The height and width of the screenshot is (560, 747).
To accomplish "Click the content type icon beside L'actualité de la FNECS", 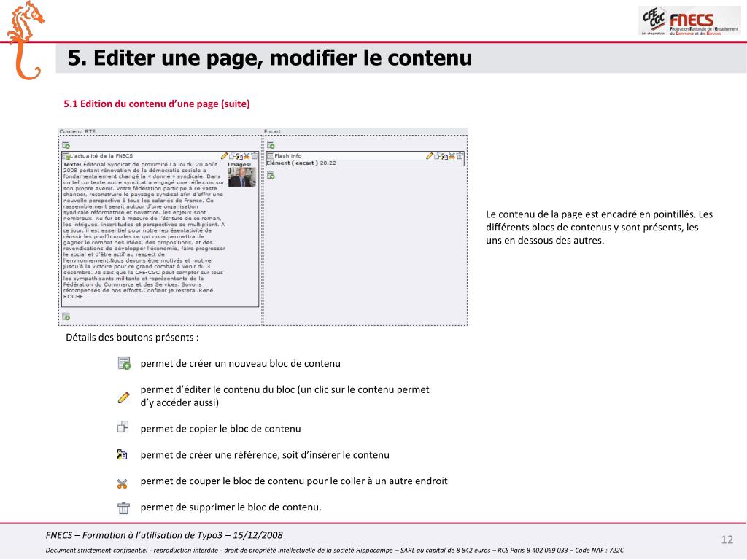I will (x=66, y=156).
